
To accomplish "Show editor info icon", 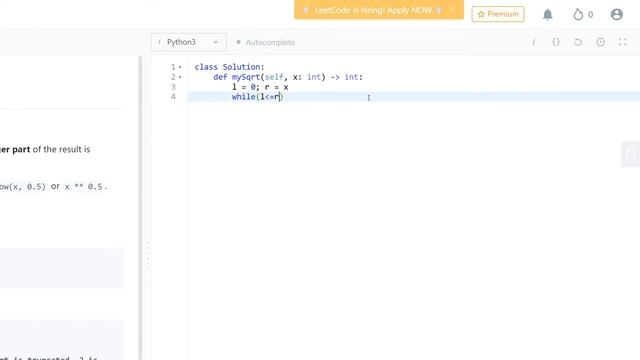I will [533, 42].
